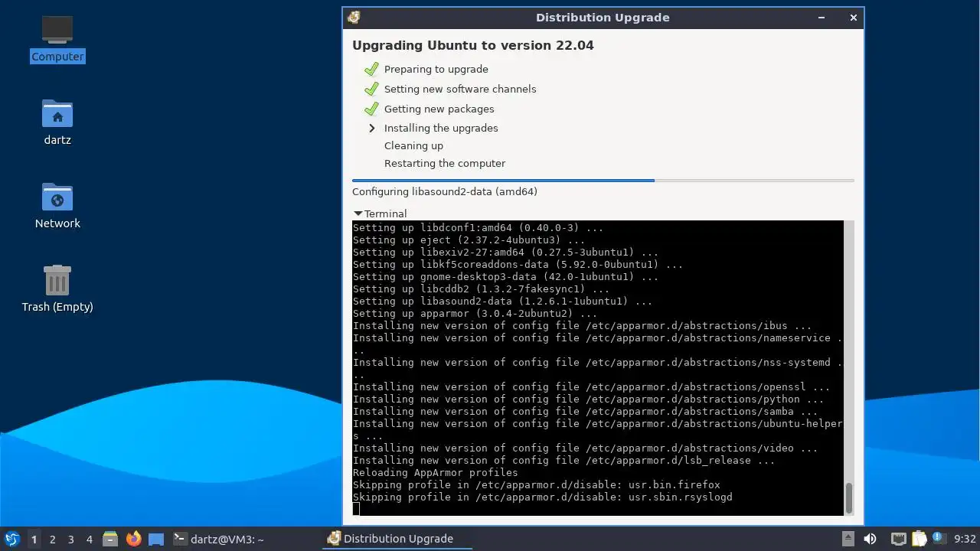980x551 pixels.
Task: Click the 'Cleaning up' step label
Action: tap(413, 145)
